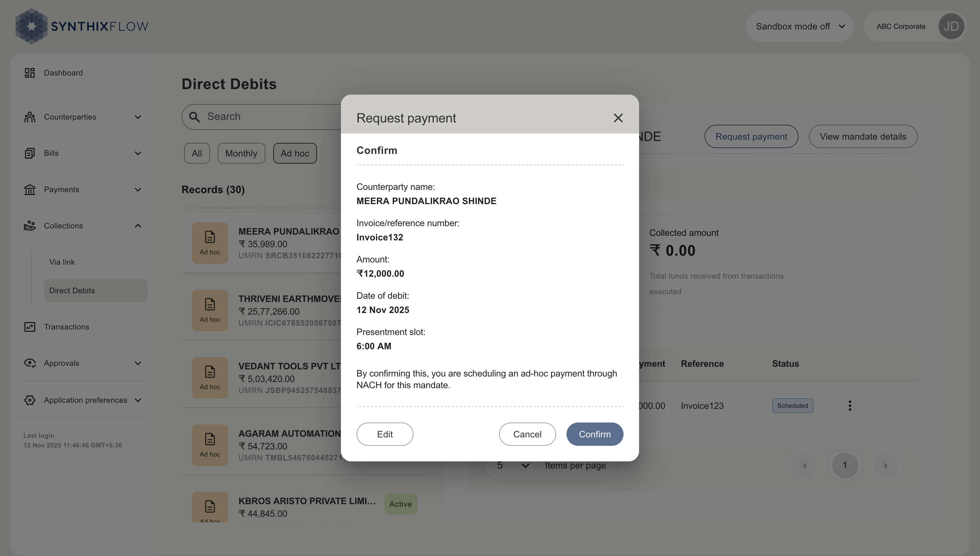Click the ₹ 25,77,266.00 amount
This screenshot has width=980, height=556.
269,311
